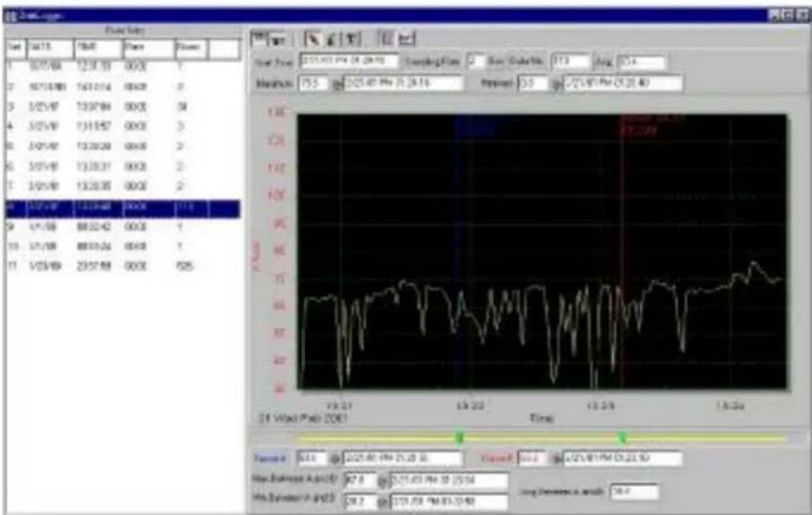Click the Data No. field

tap(570, 62)
